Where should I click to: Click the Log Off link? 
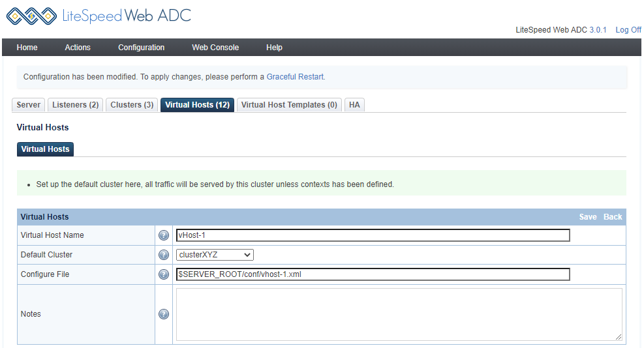point(628,30)
